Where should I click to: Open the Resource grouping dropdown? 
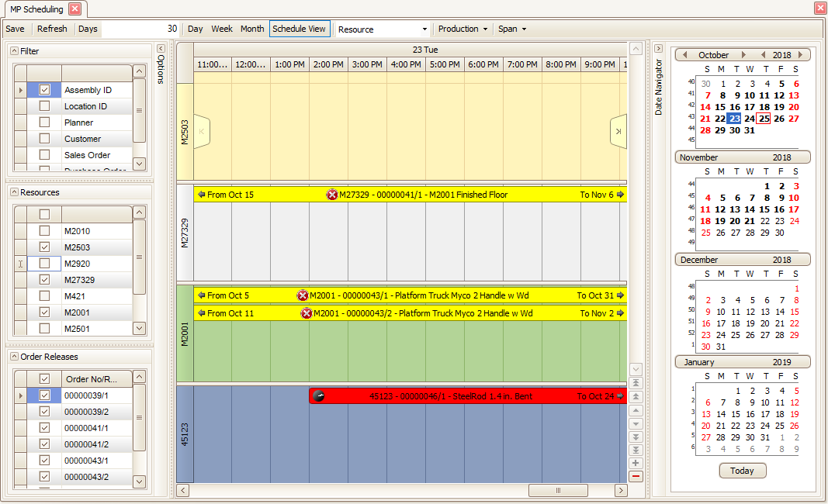(x=424, y=29)
